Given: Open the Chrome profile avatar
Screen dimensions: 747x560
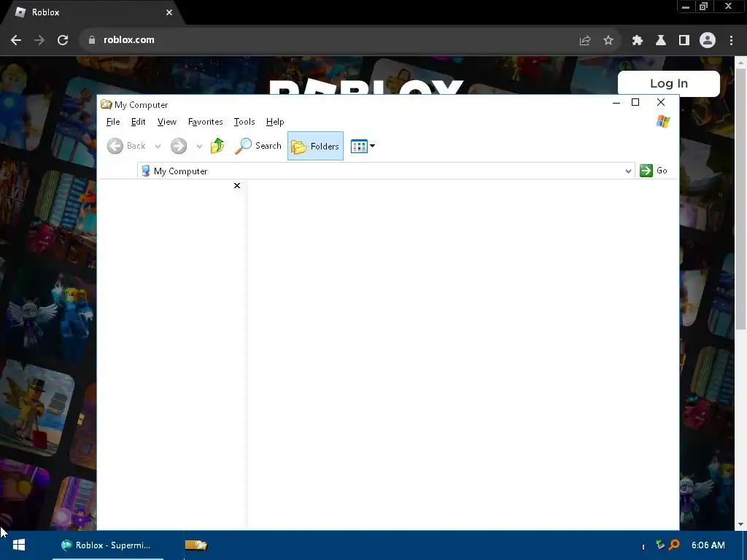Looking at the screenshot, I should (x=708, y=40).
